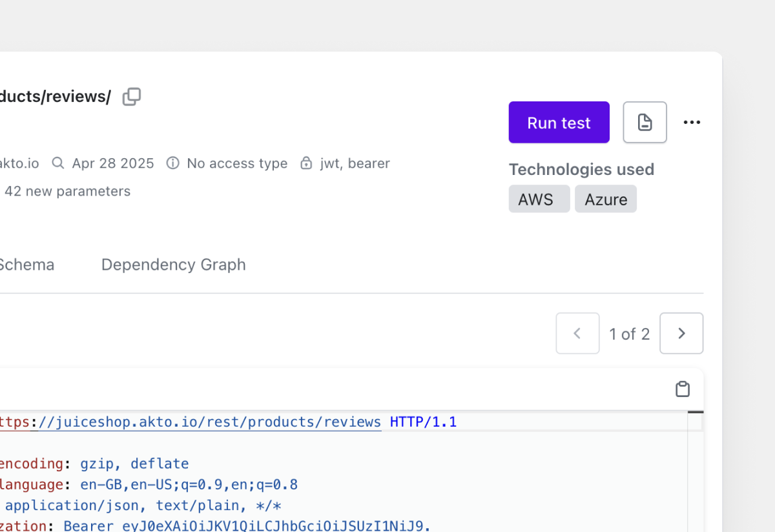775x532 pixels.
Task: Click the 42 new parameters label
Action: tap(67, 191)
